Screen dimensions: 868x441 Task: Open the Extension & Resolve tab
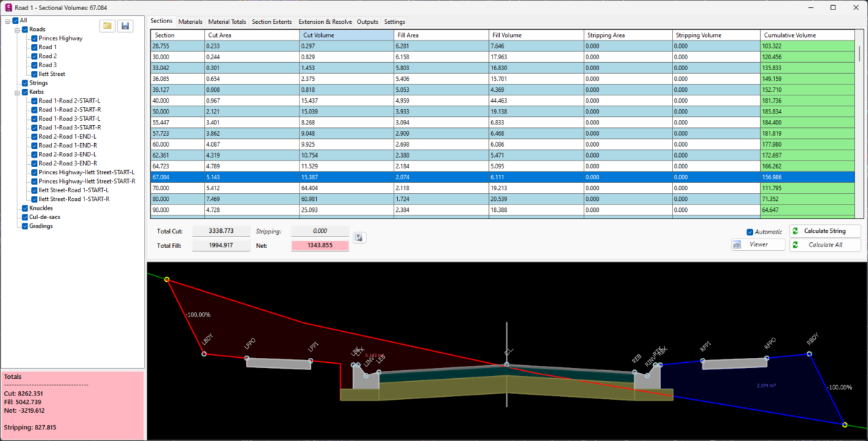click(325, 22)
